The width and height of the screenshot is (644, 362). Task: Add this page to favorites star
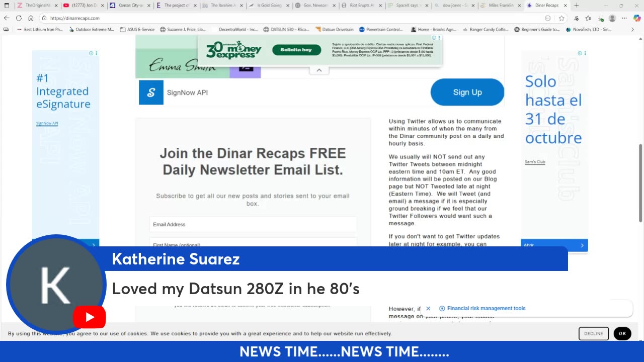(x=561, y=18)
